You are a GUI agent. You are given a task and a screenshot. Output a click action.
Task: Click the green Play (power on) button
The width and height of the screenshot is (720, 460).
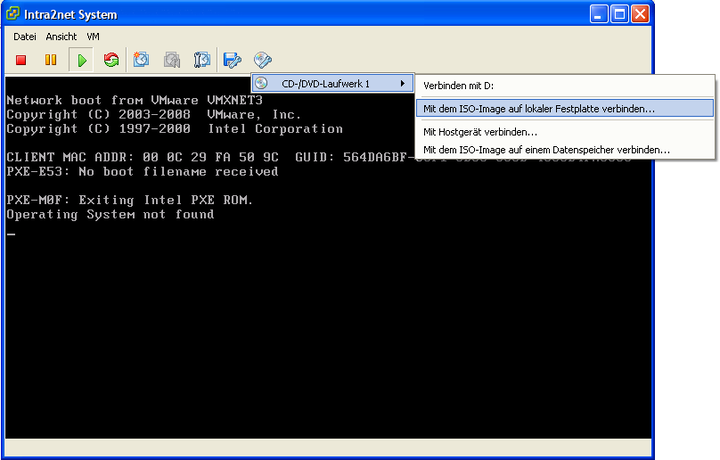tap(82, 60)
